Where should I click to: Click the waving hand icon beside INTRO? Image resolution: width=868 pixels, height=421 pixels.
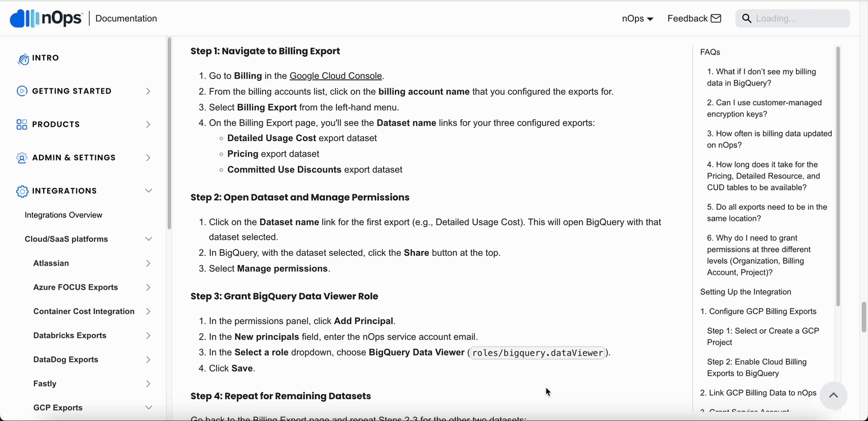point(22,58)
